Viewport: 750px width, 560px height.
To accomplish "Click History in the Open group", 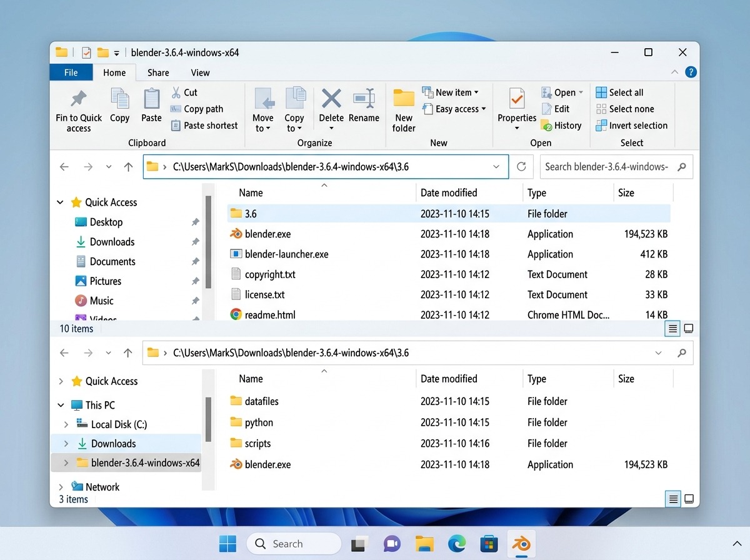I will [x=561, y=125].
